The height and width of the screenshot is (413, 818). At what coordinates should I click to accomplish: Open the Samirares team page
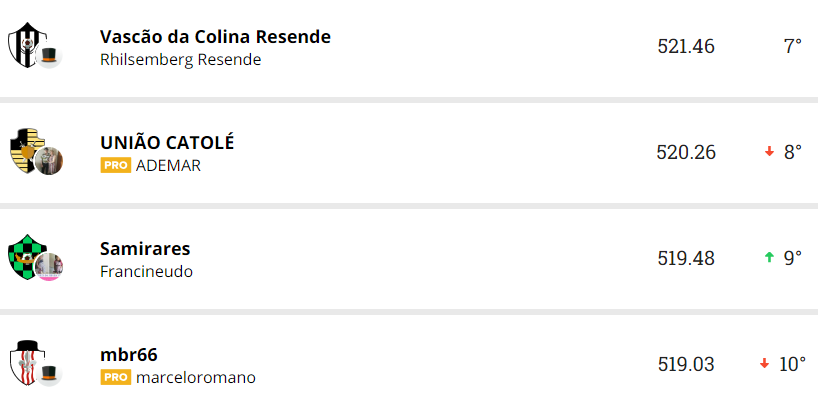click(x=145, y=249)
